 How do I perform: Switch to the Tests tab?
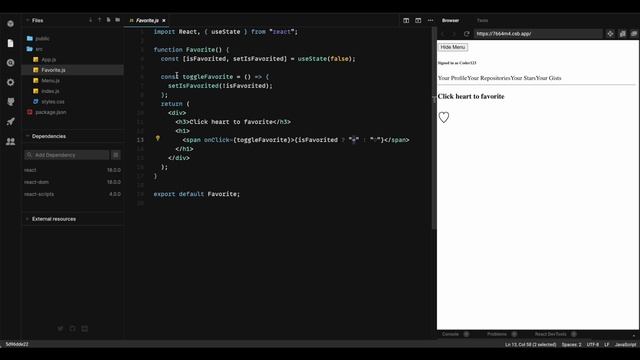482,20
